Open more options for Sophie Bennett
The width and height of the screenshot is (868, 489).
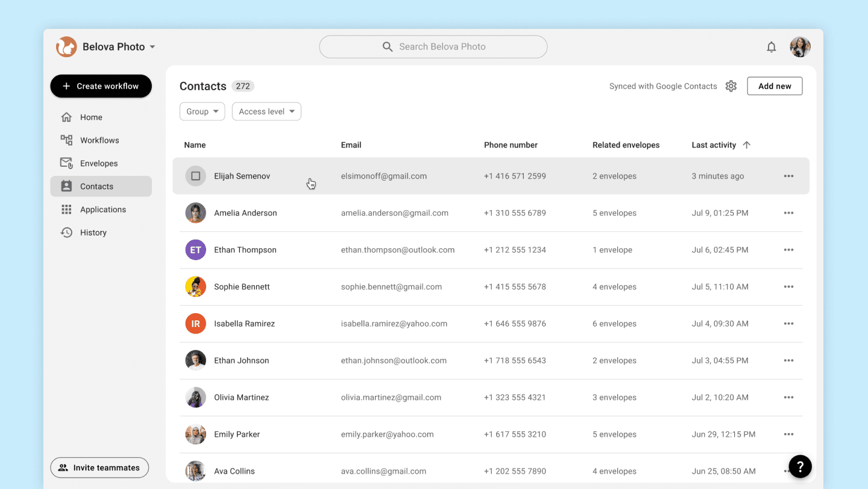coord(788,287)
